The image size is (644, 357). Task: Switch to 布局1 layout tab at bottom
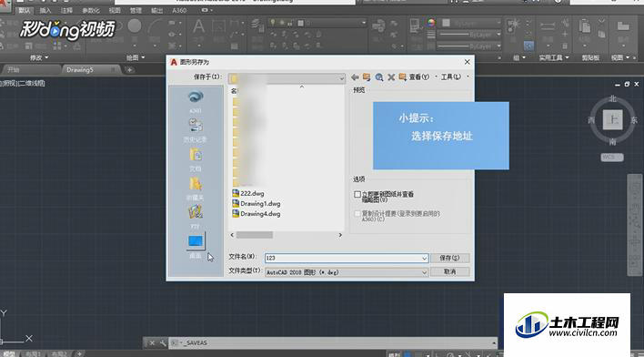click(x=34, y=353)
